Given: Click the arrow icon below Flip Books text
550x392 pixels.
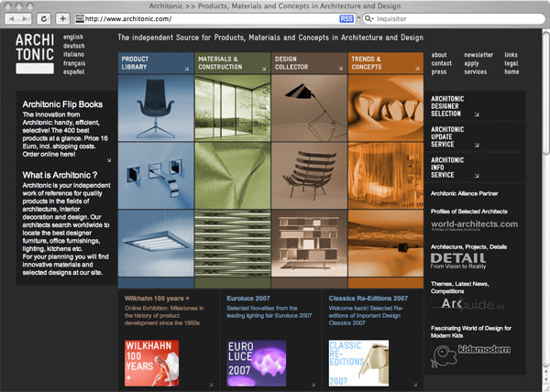Looking at the screenshot, I should pos(109,160).
